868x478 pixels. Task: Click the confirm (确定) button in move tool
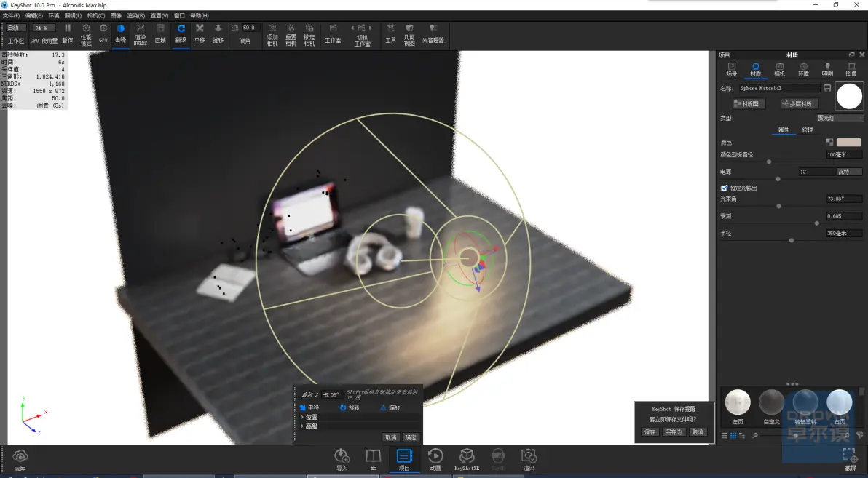coord(411,437)
